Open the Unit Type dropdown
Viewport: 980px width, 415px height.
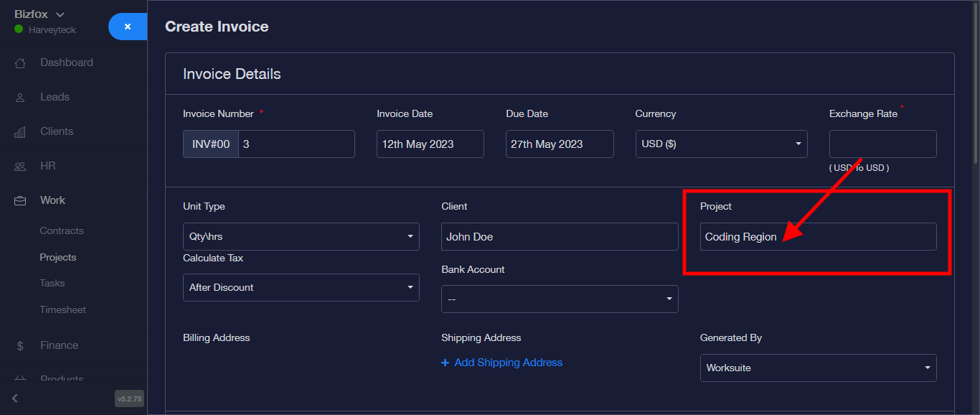(x=301, y=237)
